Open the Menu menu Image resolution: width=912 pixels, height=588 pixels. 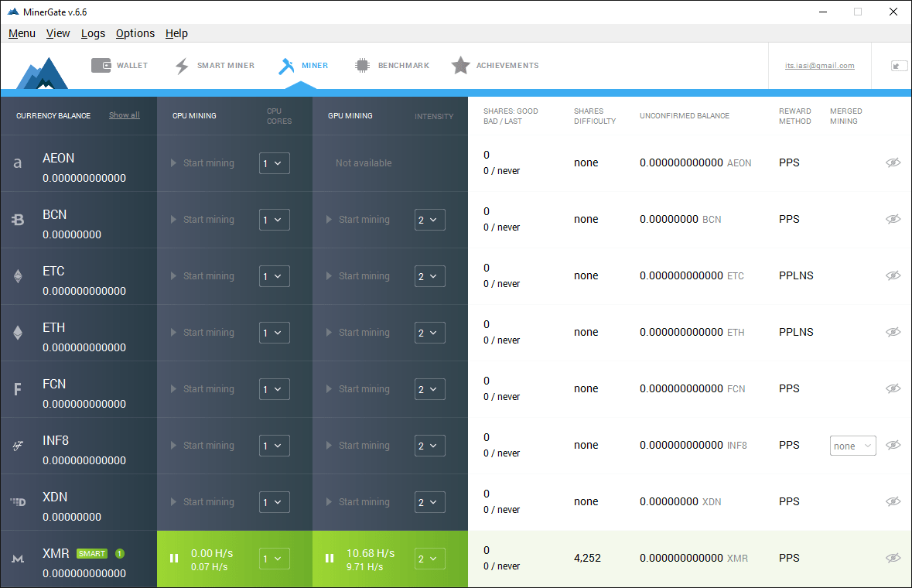click(22, 34)
